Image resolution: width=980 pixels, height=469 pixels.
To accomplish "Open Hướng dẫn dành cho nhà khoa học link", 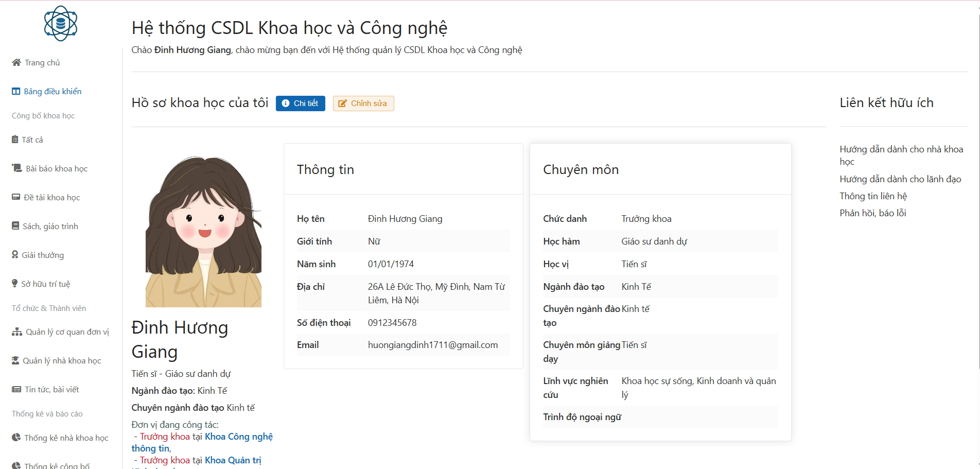I will pos(901,155).
